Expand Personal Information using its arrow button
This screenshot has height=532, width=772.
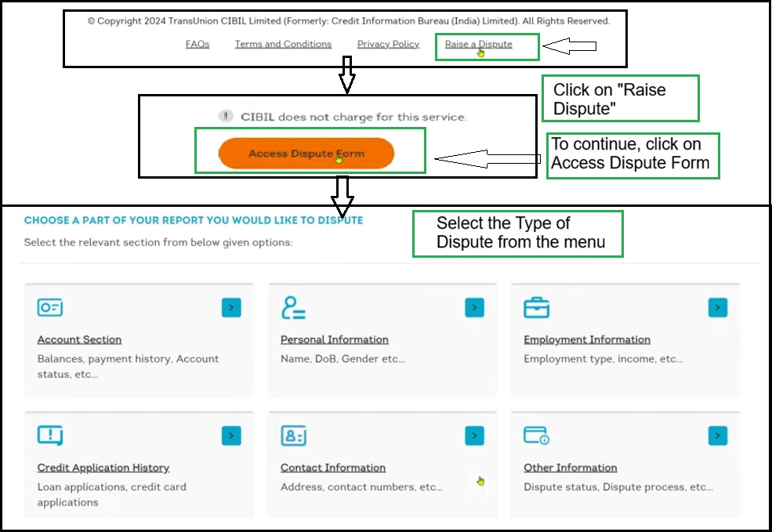[474, 308]
